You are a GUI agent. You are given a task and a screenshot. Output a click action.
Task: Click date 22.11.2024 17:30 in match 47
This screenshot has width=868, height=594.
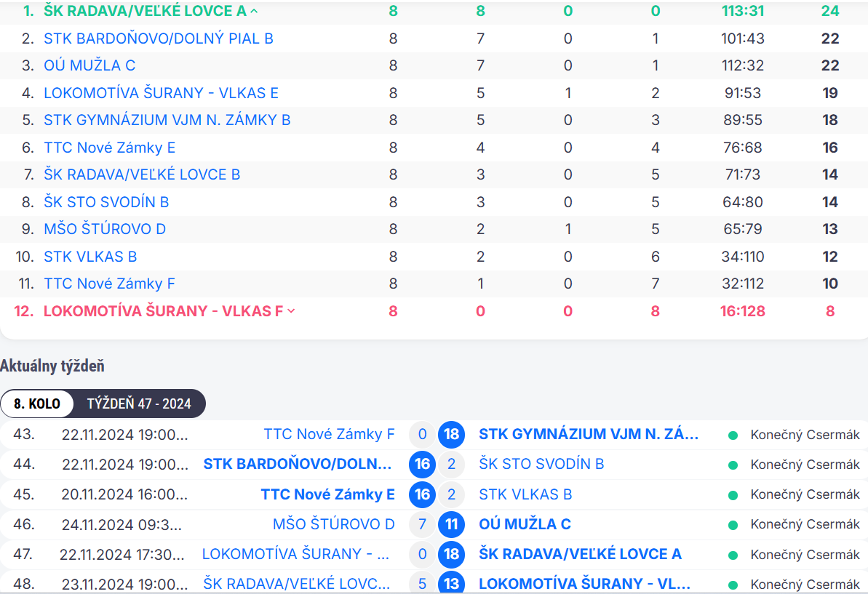point(122,554)
